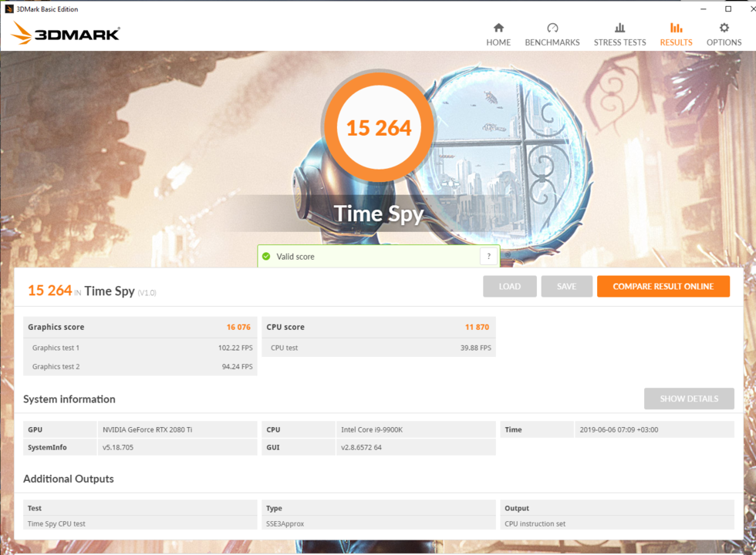The width and height of the screenshot is (756, 555).
Task: Click the Time Spy banner title
Action: point(379,214)
